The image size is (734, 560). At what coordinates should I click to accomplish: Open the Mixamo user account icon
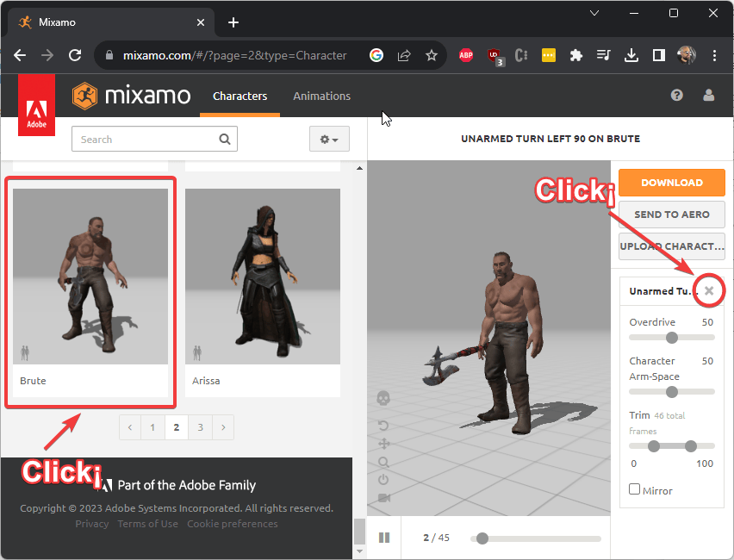pos(709,96)
